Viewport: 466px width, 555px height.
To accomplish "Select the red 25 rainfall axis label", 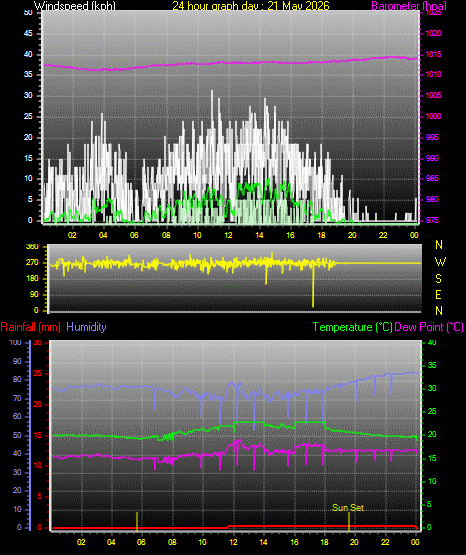I will [38, 374].
